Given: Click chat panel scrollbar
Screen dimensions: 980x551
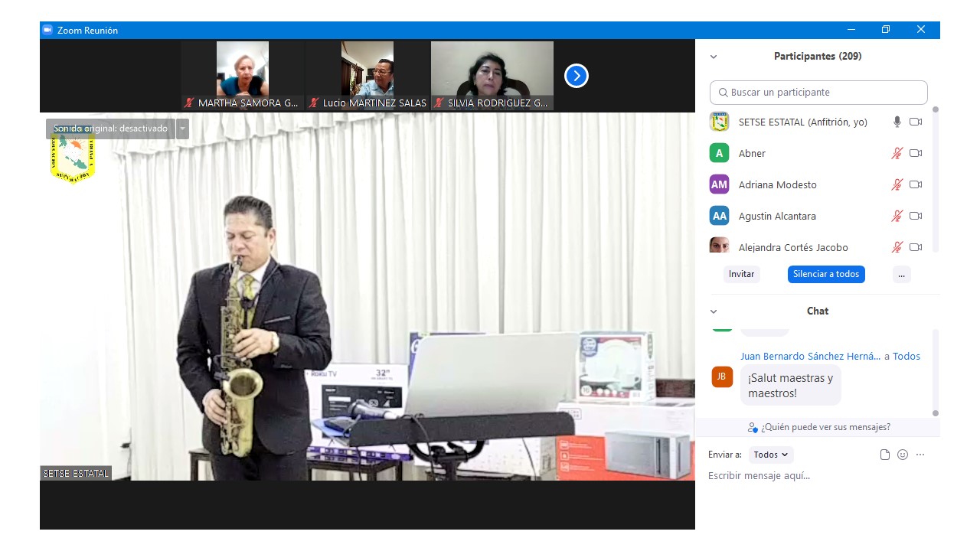Looking at the screenshot, I should tap(935, 373).
